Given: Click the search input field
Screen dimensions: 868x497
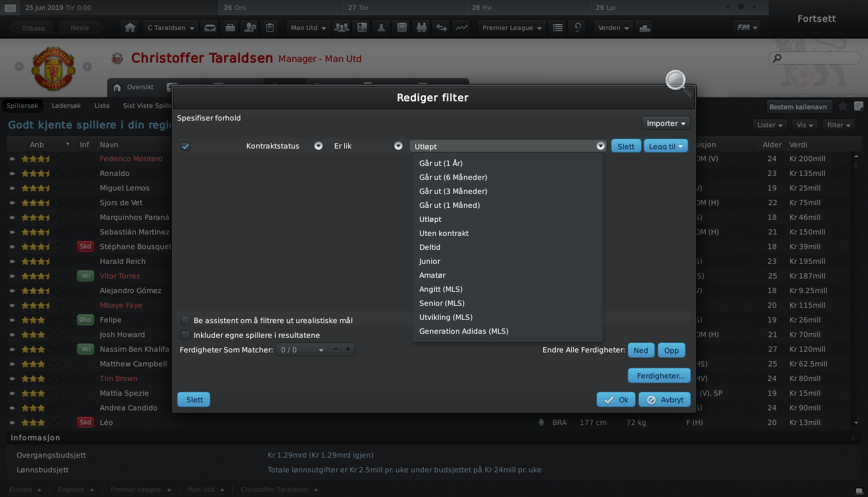Looking at the screenshot, I should coord(815,58).
